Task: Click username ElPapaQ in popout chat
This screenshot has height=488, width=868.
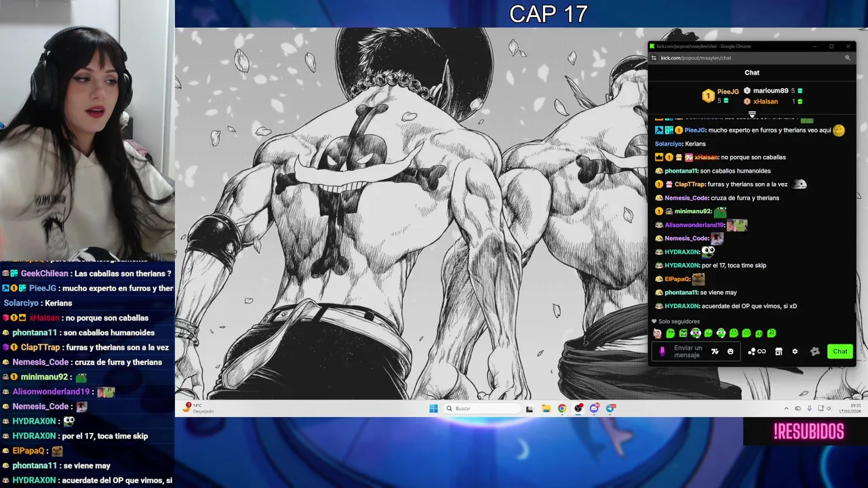Action: click(x=677, y=279)
